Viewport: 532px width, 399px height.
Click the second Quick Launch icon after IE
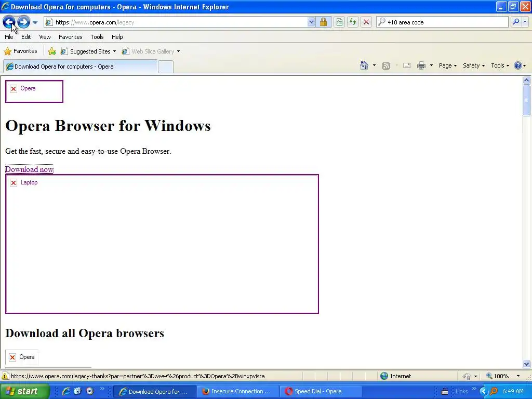(x=78, y=391)
